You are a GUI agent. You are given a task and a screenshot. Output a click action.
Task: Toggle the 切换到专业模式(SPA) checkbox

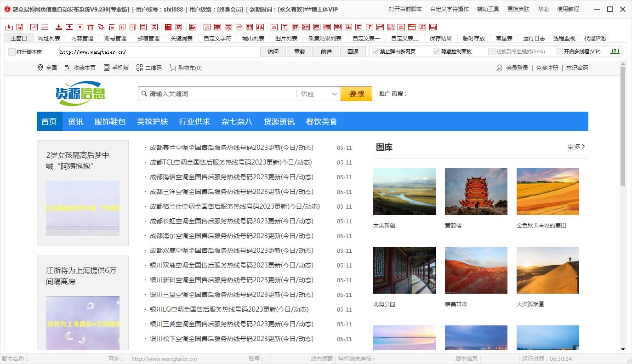pyautogui.click(x=492, y=51)
